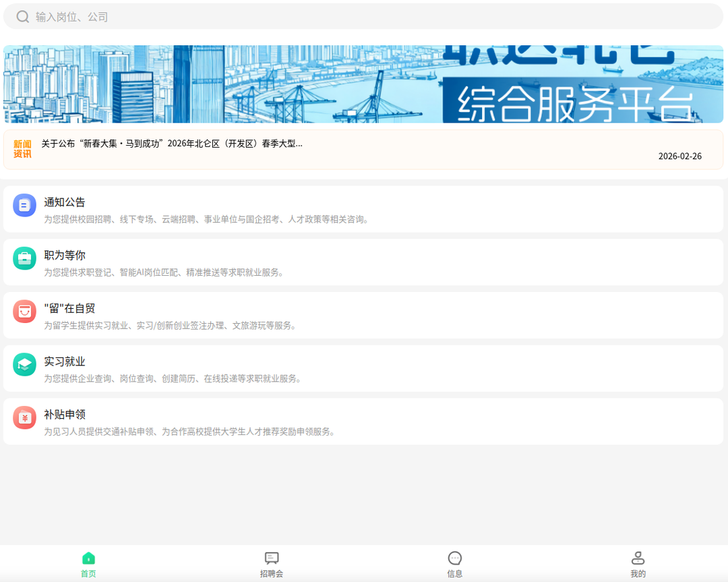Click the "留"在自贸 red bag icon
This screenshot has width=728, height=582.
tap(24, 311)
